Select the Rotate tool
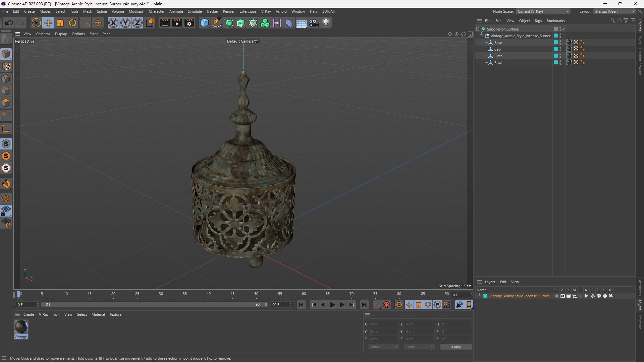 click(72, 23)
